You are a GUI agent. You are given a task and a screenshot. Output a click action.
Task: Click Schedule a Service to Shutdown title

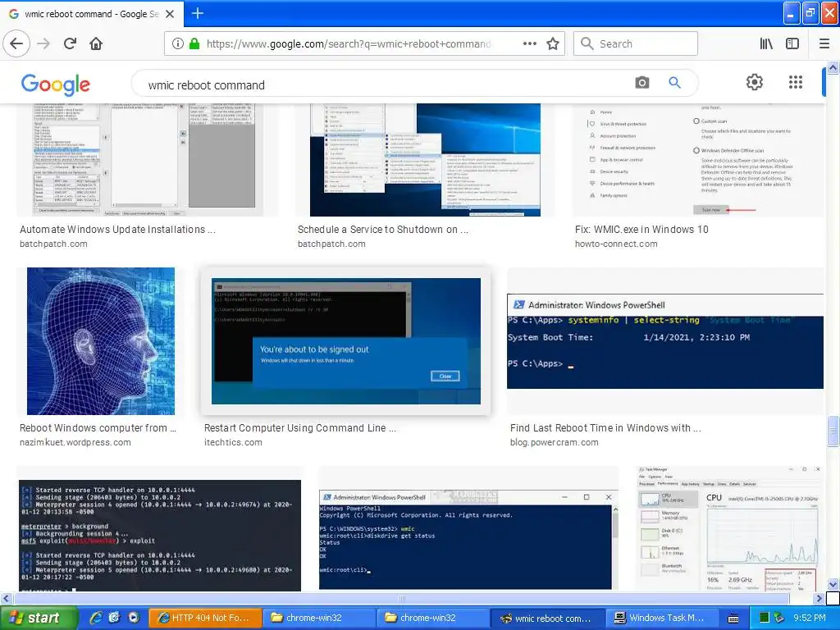click(383, 230)
